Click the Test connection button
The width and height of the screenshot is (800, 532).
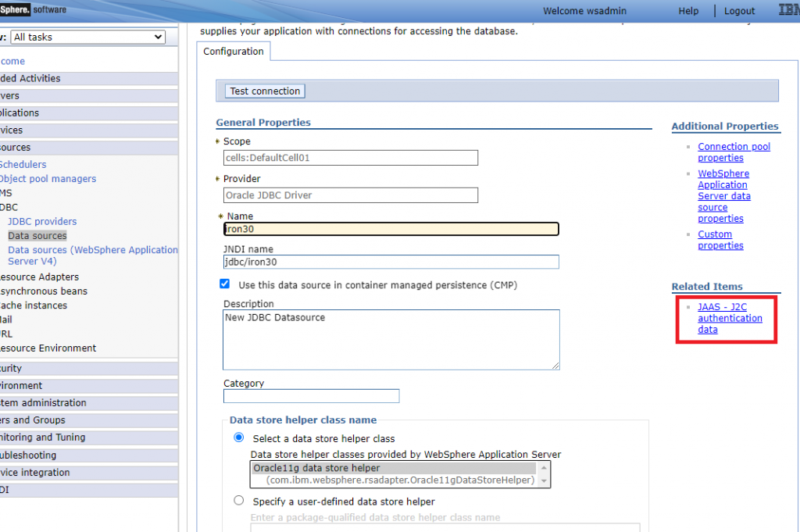tap(265, 91)
